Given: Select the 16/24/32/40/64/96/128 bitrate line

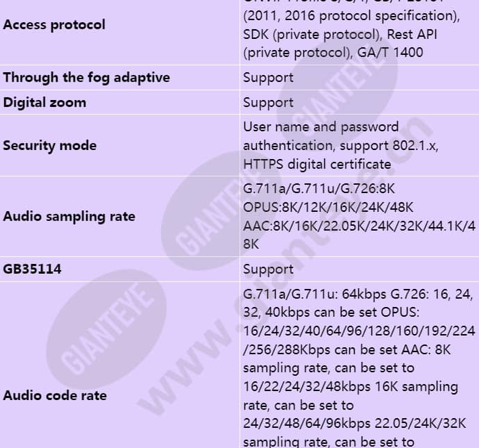Looking at the screenshot, I should click(360, 331).
